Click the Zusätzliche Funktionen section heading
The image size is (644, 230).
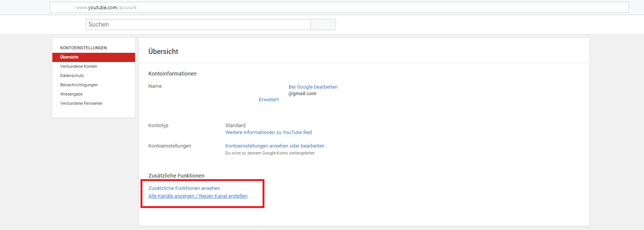(x=176, y=176)
